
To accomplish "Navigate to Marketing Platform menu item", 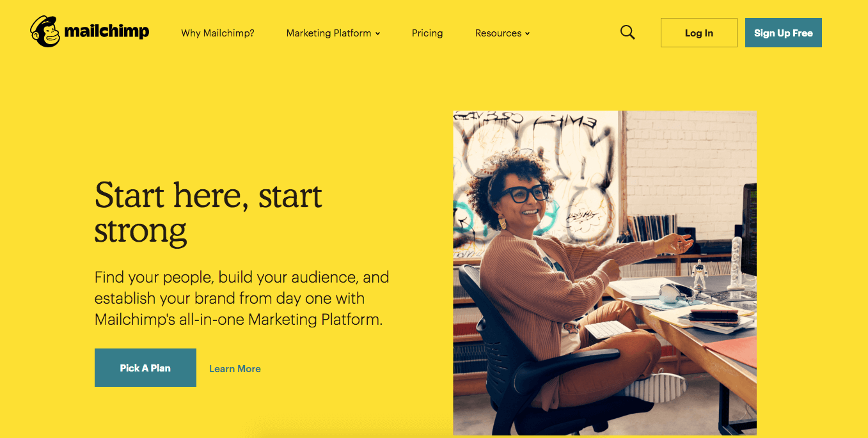I will point(329,33).
